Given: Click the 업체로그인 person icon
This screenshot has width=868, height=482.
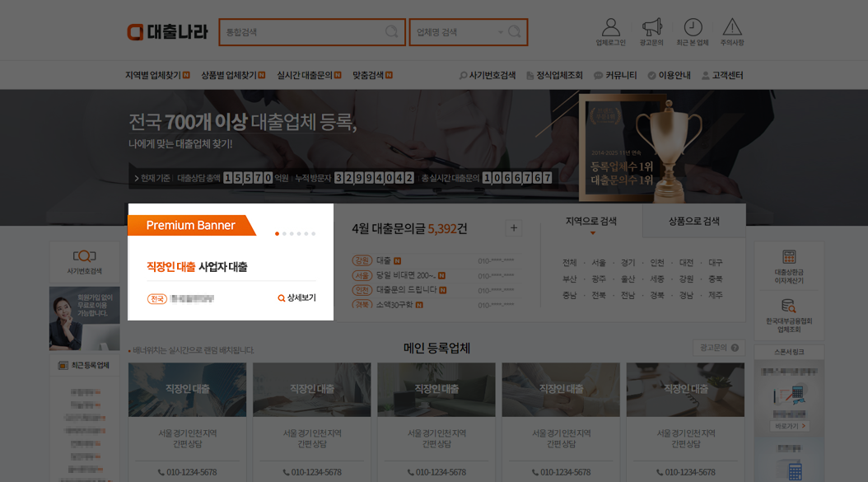Looking at the screenshot, I should 610,26.
